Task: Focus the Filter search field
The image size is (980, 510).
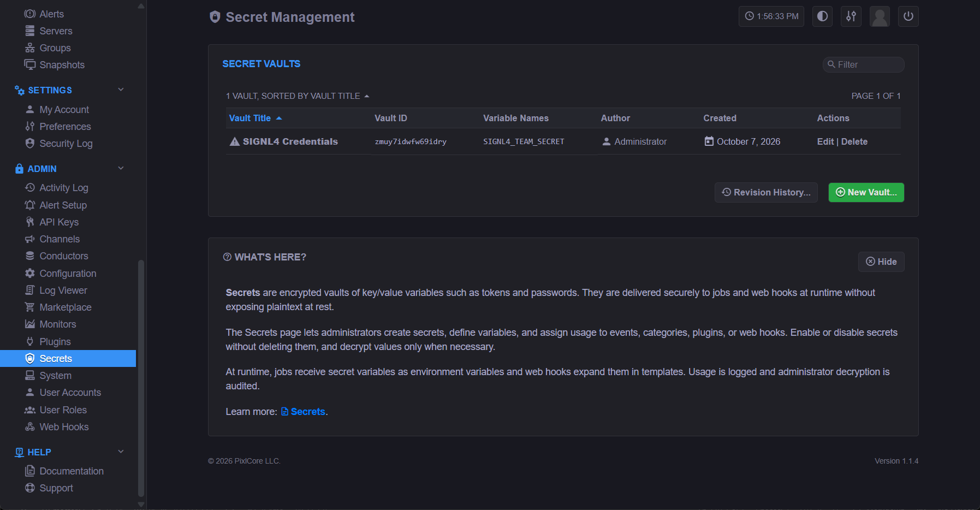Action: [x=864, y=64]
